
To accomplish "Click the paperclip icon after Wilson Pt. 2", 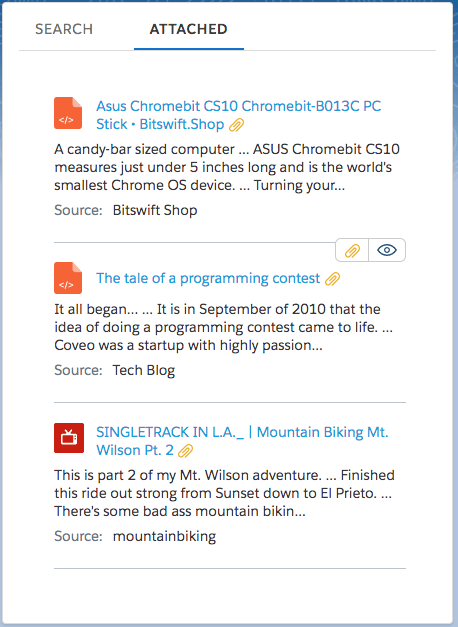I will point(186,451).
